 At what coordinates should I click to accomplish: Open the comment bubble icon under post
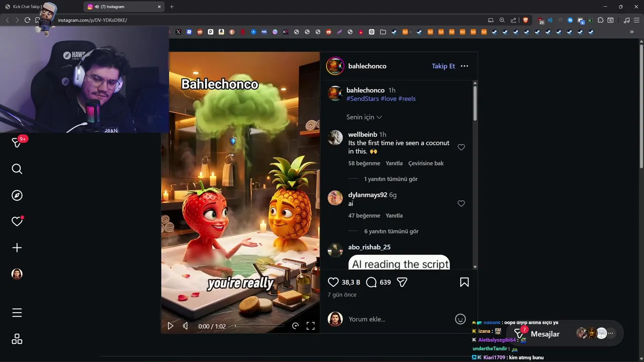tap(371, 282)
